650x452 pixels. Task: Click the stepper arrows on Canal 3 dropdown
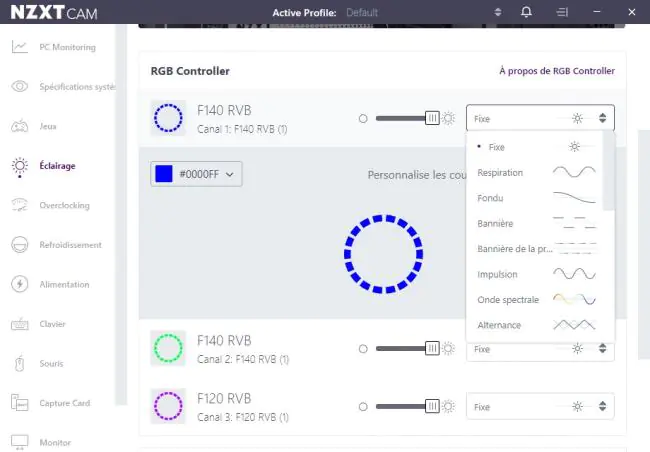coord(602,406)
